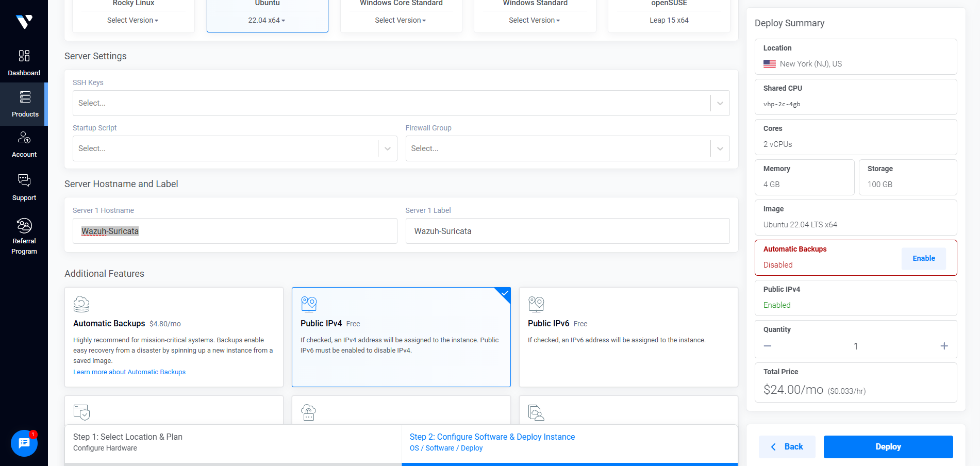
Task: Open the Support sidebar section
Action: click(x=24, y=187)
